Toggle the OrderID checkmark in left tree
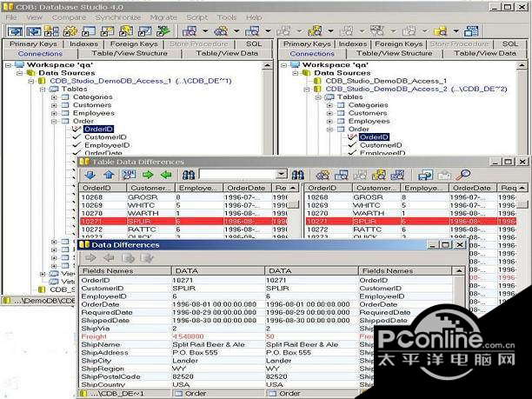This screenshot has height=399, width=532. pos(76,129)
